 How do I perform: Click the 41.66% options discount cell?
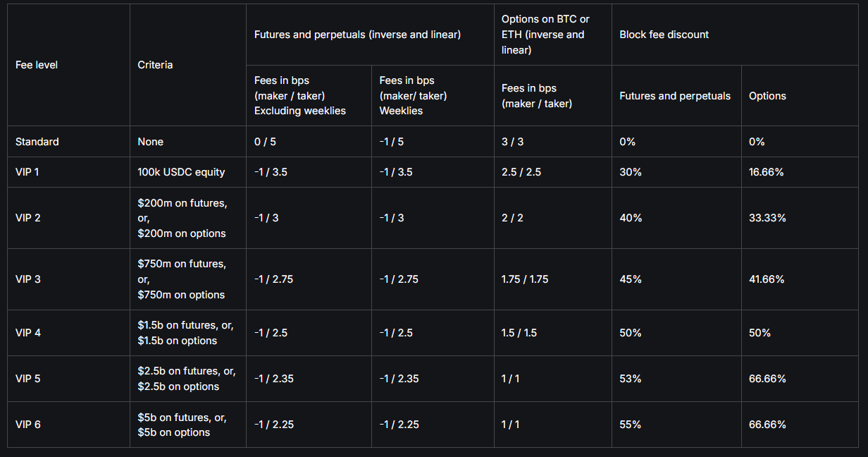click(767, 279)
